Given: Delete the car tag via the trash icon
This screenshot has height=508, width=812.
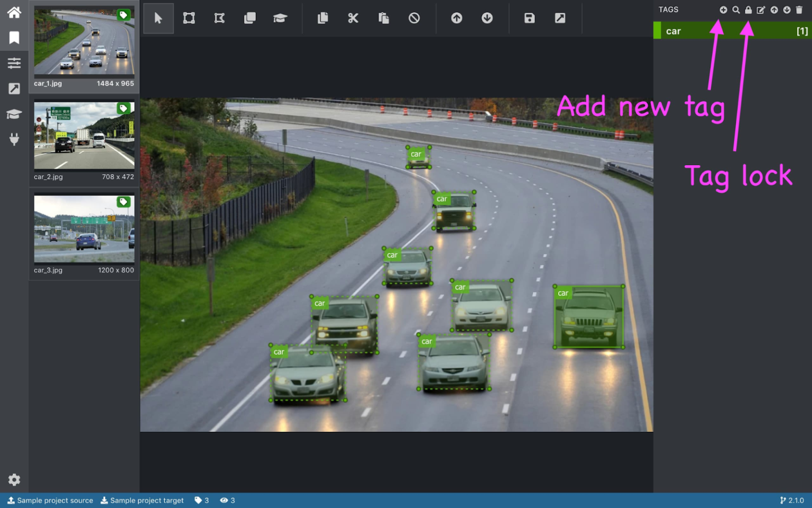Looking at the screenshot, I should [799, 10].
